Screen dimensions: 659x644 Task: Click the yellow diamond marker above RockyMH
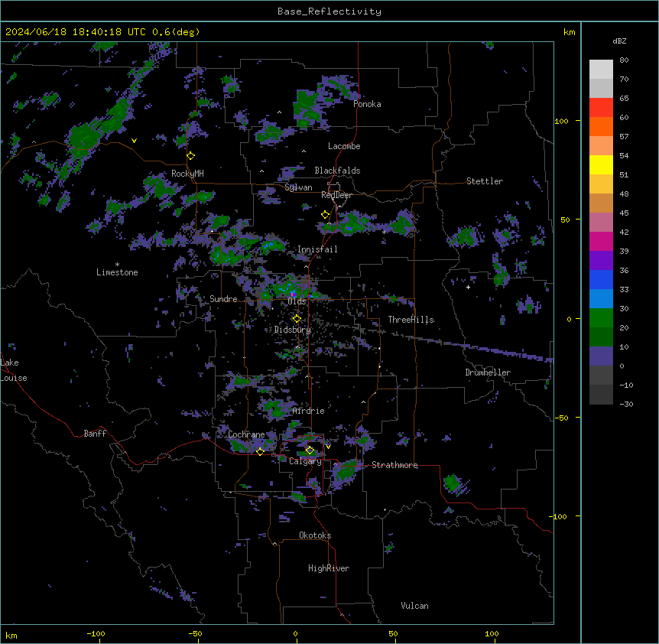tap(191, 156)
